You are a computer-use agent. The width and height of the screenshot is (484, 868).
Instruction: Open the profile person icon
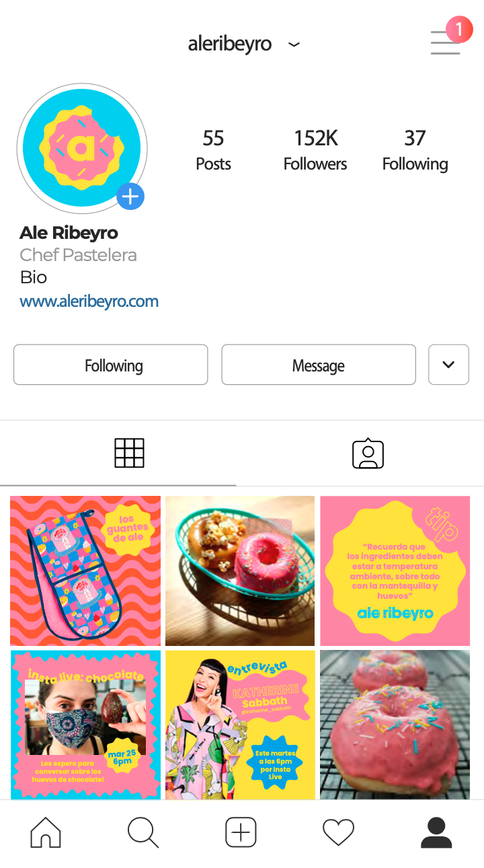tap(436, 832)
